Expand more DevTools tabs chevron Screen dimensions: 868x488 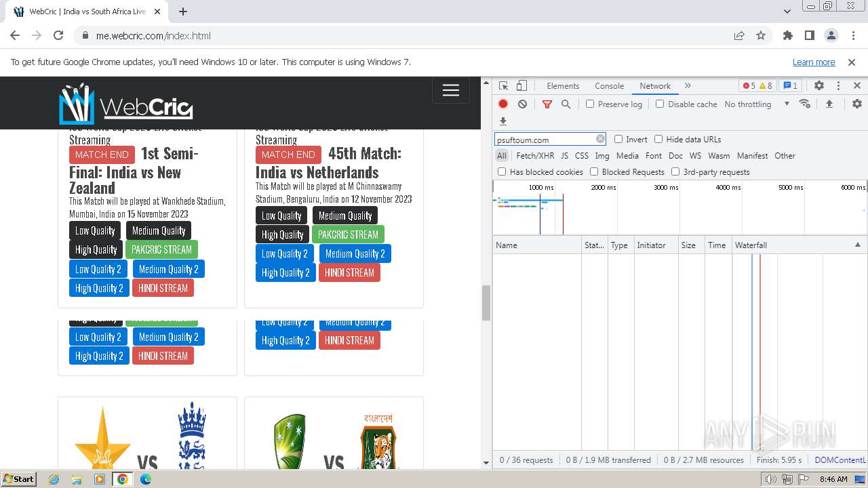click(x=688, y=86)
